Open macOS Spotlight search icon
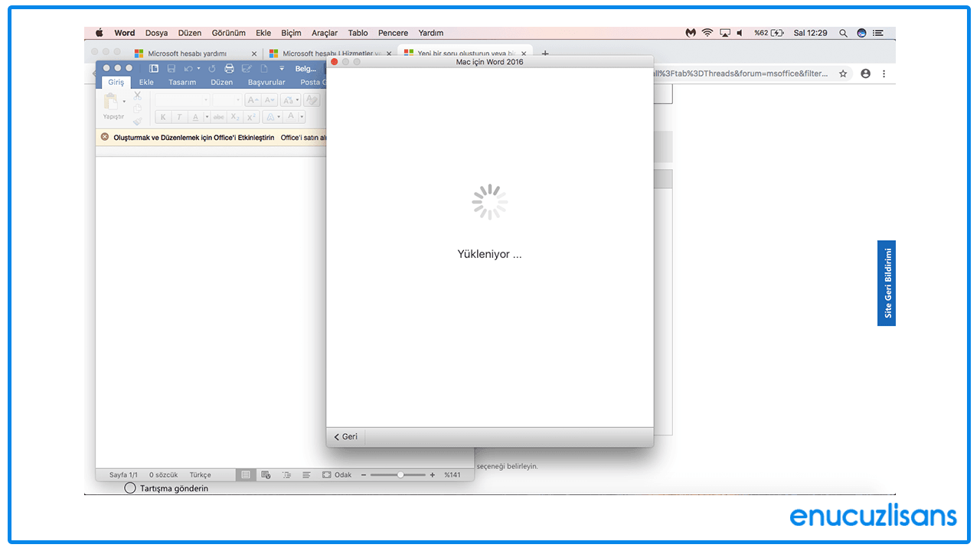The width and height of the screenshot is (980, 551). click(x=843, y=33)
